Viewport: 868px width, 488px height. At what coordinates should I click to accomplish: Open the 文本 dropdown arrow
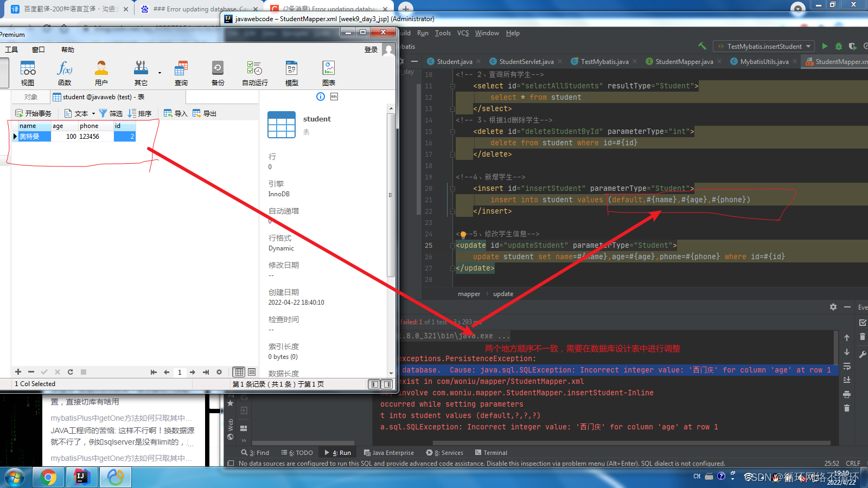pos(93,113)
